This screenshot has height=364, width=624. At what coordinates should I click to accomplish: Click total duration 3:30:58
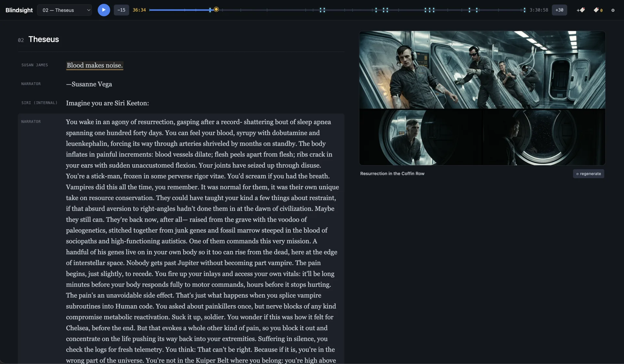click(539, 10)
